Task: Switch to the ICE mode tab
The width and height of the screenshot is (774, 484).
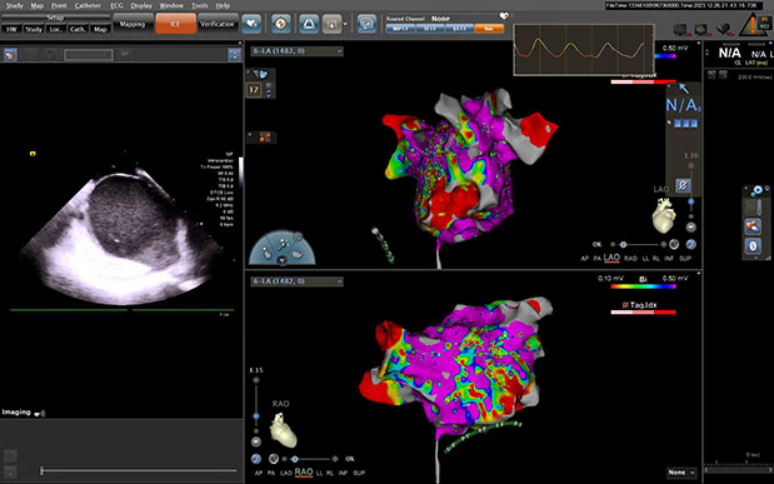Action: click(x=175, y=23)
